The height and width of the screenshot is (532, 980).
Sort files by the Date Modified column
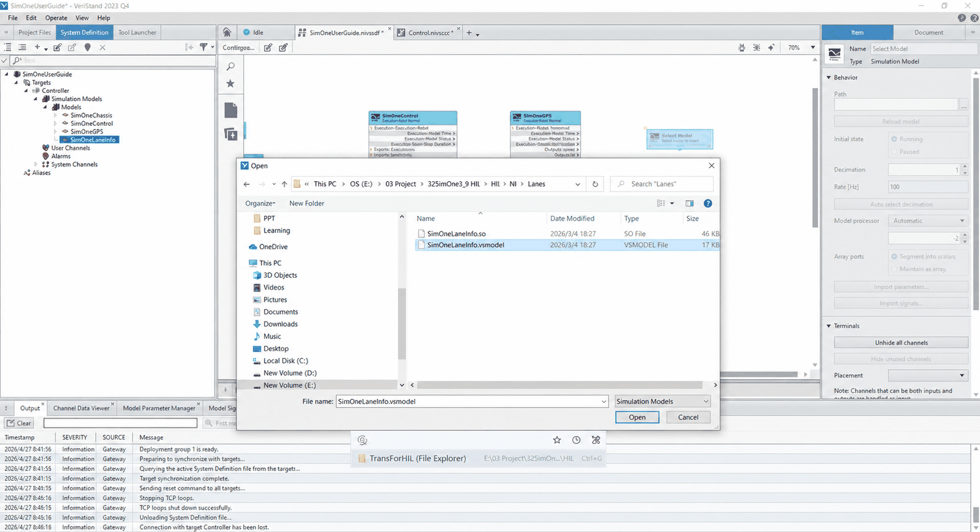pyautogui.click(x=572, y=219)
